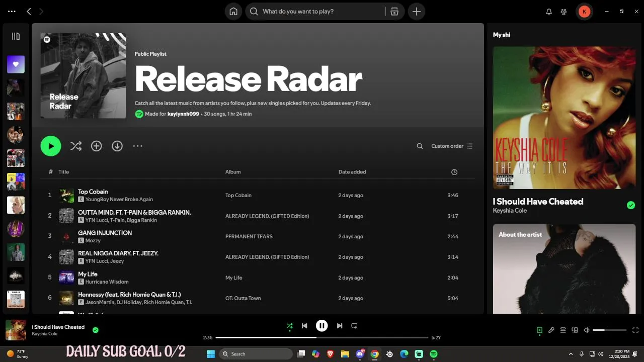This screenshot has width=644, height=362.
Task: Open the Home page icon
Action: coord(233,11)
